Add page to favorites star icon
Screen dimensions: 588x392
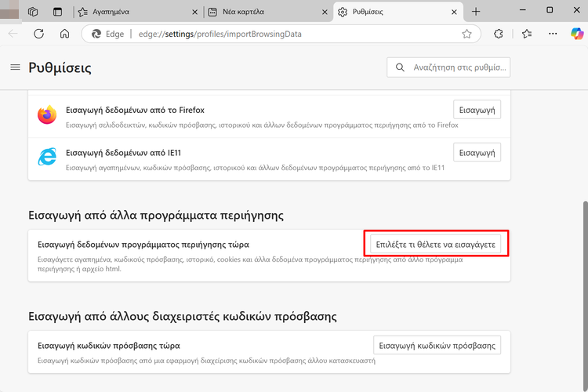tap(466, 34)
